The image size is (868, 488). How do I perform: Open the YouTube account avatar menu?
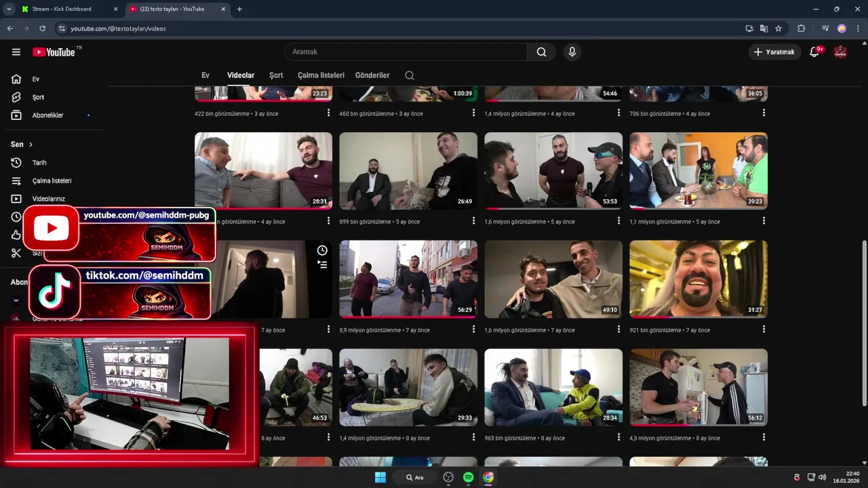pos(840,52)
